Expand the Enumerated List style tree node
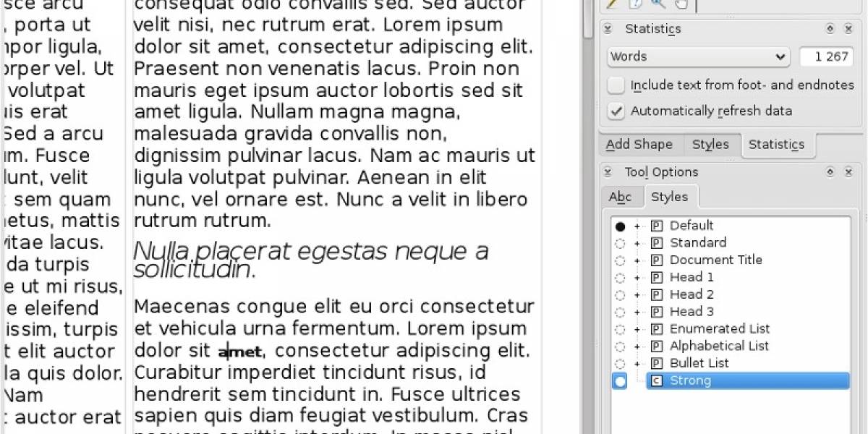Image resolution: width=868 pixels, height=434 pixels. pos(637,329)
